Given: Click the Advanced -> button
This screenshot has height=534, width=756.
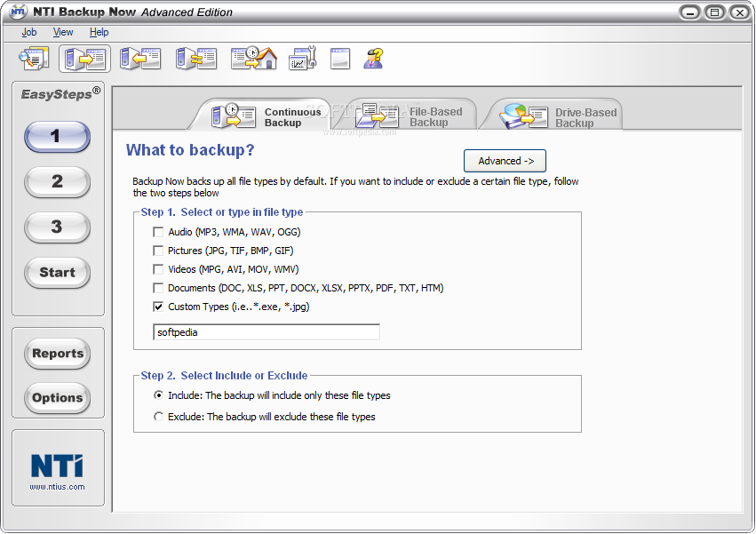Looking at the screenshot, I should [x=505, y=161].
